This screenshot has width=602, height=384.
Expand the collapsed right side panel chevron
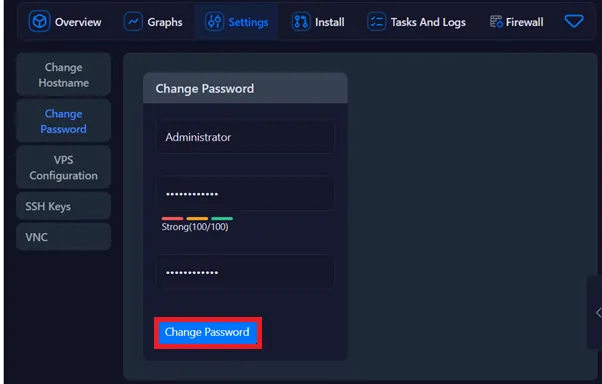[x=598, y=313]
